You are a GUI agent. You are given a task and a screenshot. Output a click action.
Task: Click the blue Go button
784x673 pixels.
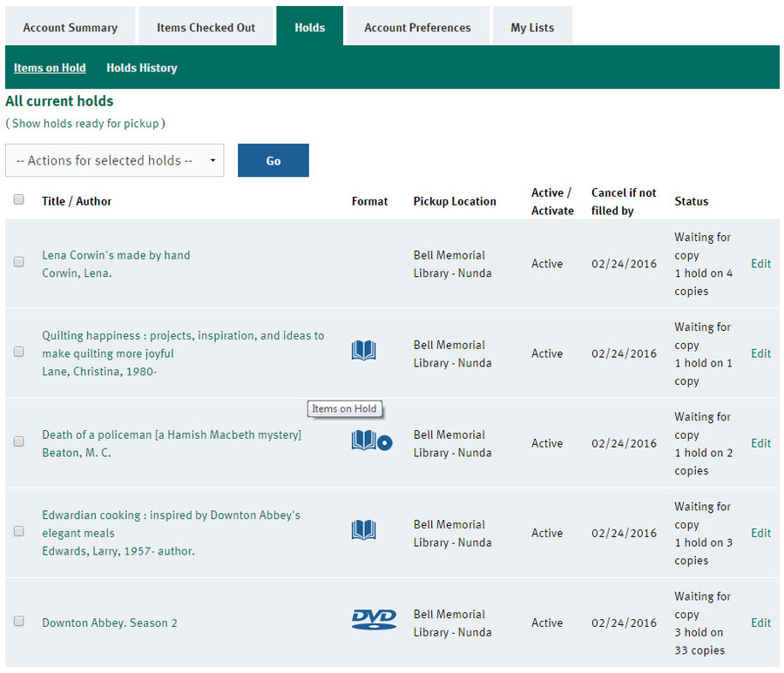273,160
